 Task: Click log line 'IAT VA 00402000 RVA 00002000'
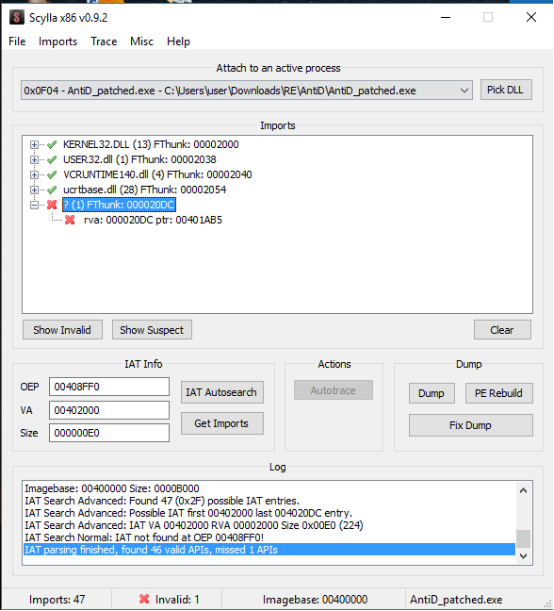(x=194, y=525)
